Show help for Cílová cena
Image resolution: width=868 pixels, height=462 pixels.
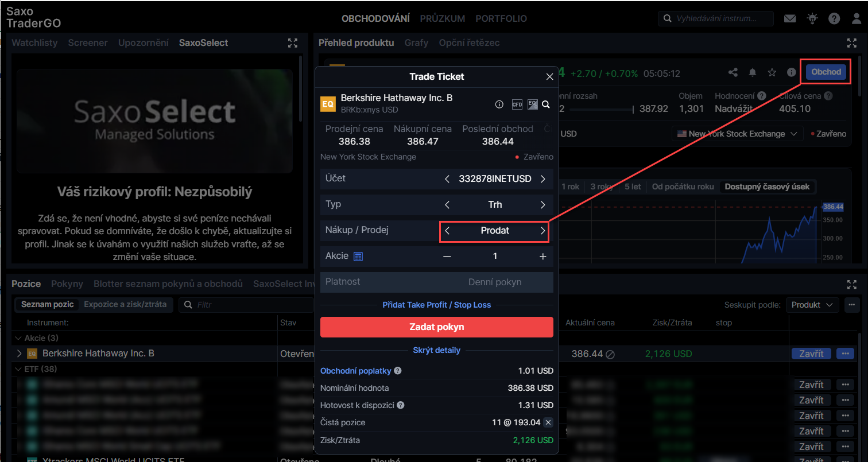tap(828, 96)
